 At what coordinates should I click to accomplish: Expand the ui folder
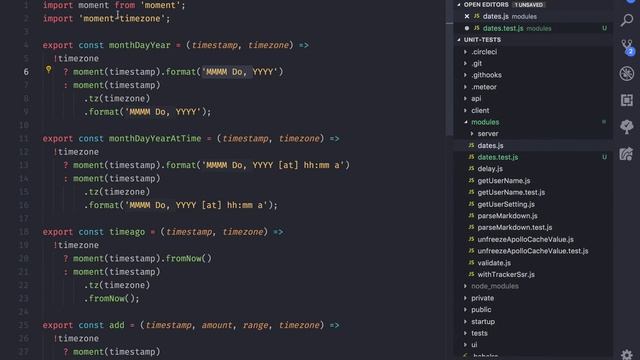tap(465, 345)
